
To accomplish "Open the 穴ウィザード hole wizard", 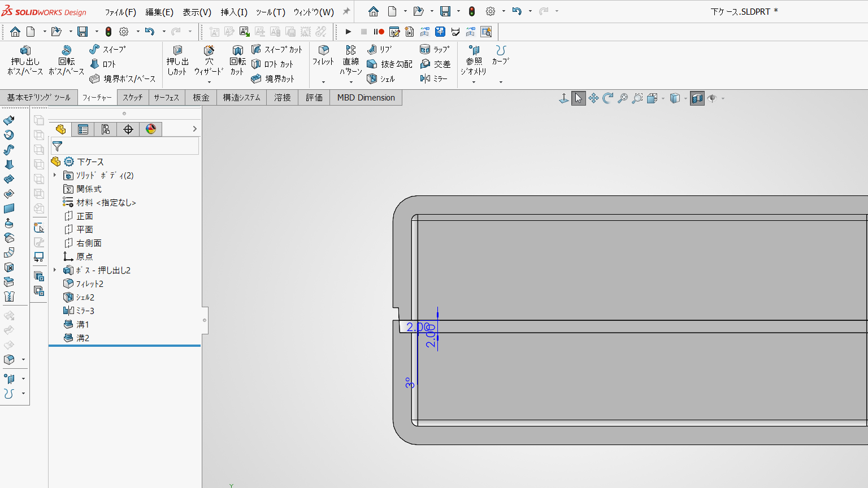I will coord(209,59).
